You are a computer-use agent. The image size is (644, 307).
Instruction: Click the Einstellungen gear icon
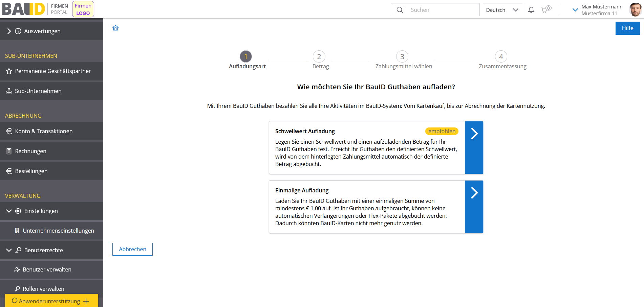coord(18,211)
